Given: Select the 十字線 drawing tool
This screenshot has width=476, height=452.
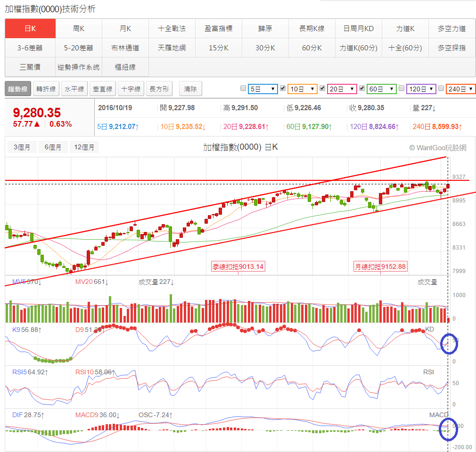Looking at the screenshot, I should pos(131,89).
